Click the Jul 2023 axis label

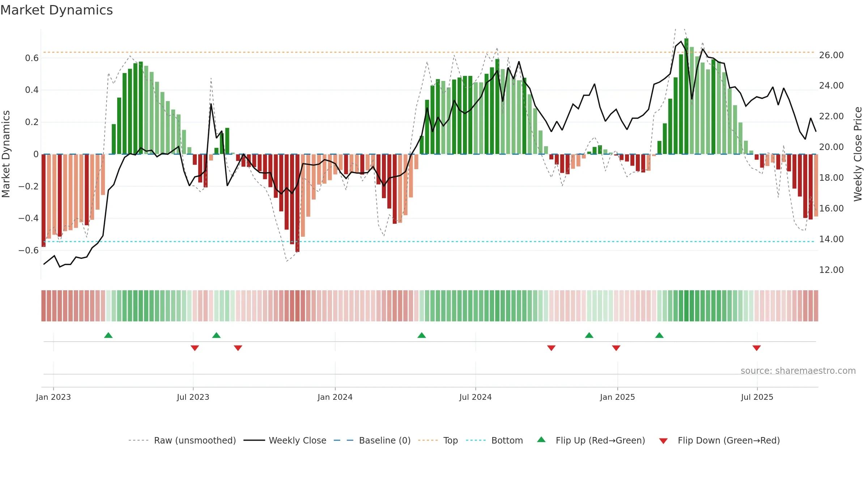tap(193, 397)
